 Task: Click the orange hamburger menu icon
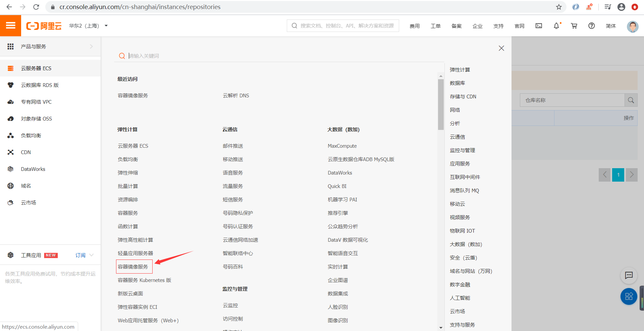coord(10,26)
